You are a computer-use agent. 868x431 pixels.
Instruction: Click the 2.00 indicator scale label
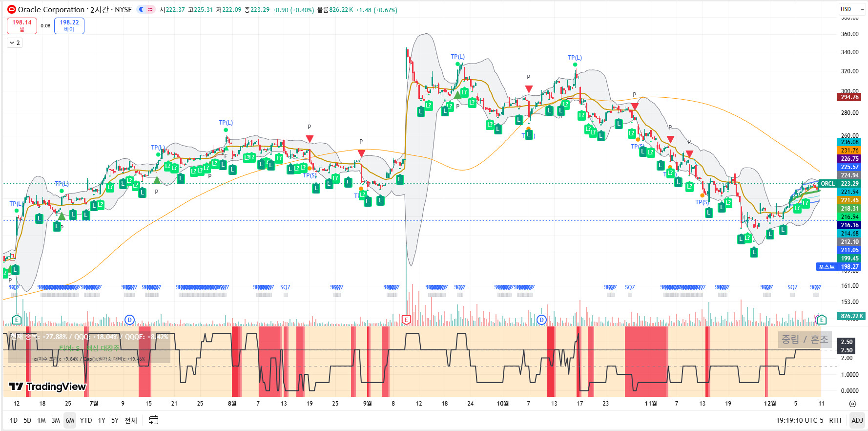(847, 358)
